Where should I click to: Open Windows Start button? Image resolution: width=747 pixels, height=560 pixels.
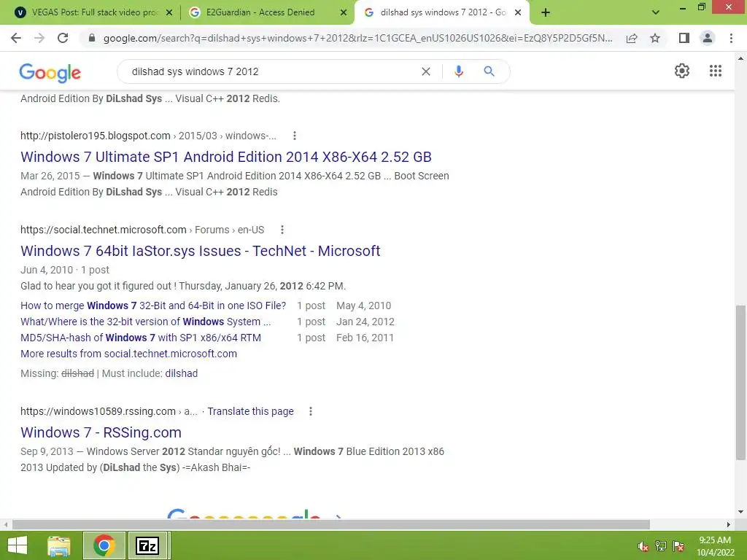point(18,545)
